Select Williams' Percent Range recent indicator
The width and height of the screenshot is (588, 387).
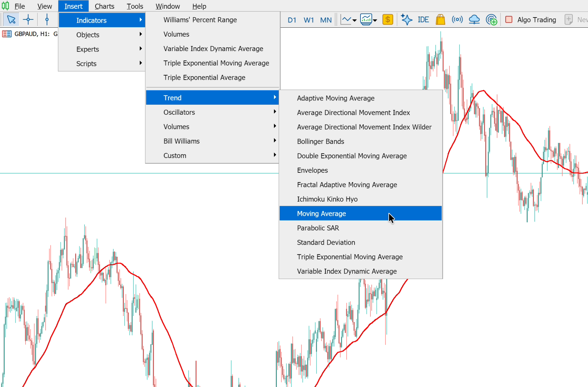click(212, 20)
